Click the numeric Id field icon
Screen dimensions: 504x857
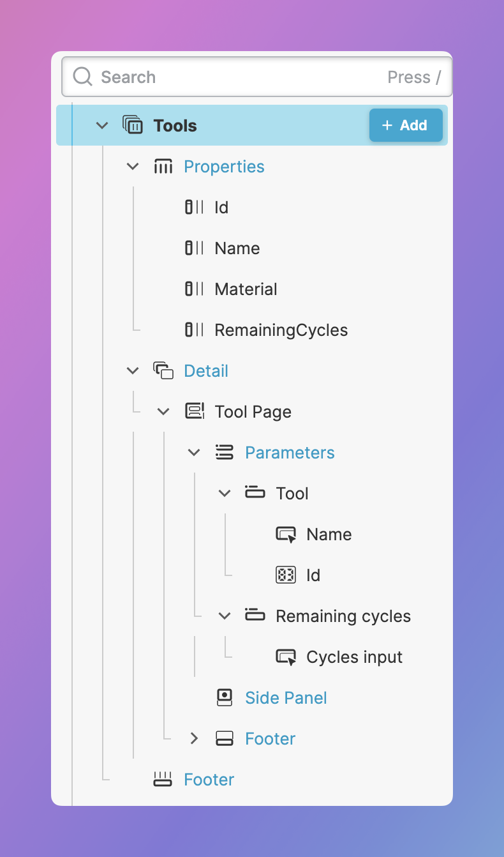tap(286, 575)
